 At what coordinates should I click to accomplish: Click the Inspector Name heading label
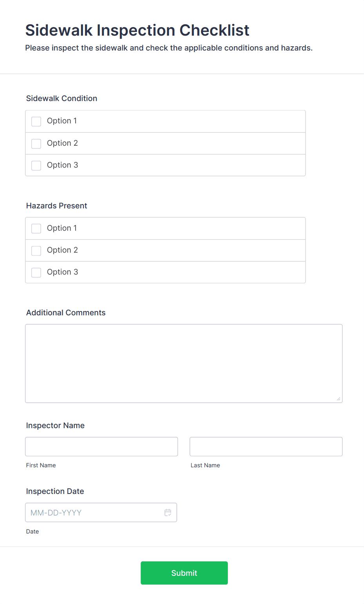[x=55, y=425]
